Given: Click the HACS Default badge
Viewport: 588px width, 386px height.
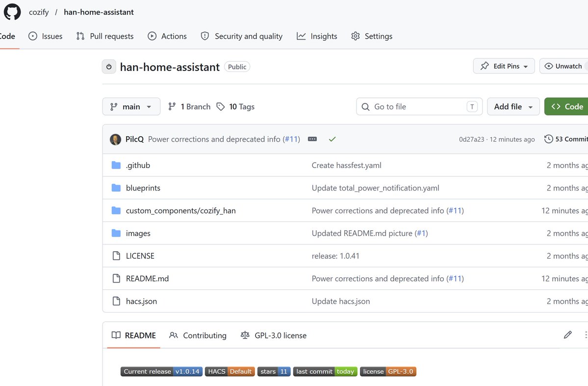Looking at the screenshot, I should pyautogui.click(x=230, y=371).
